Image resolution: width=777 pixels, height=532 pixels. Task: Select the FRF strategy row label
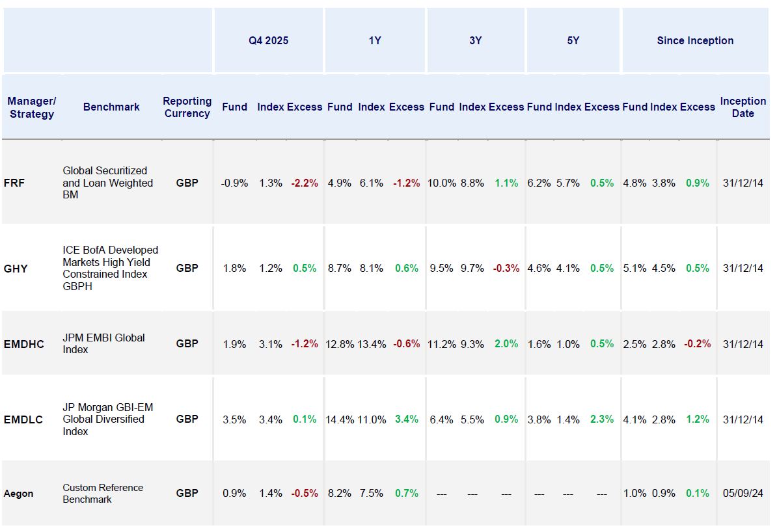[x=16, y=183]
